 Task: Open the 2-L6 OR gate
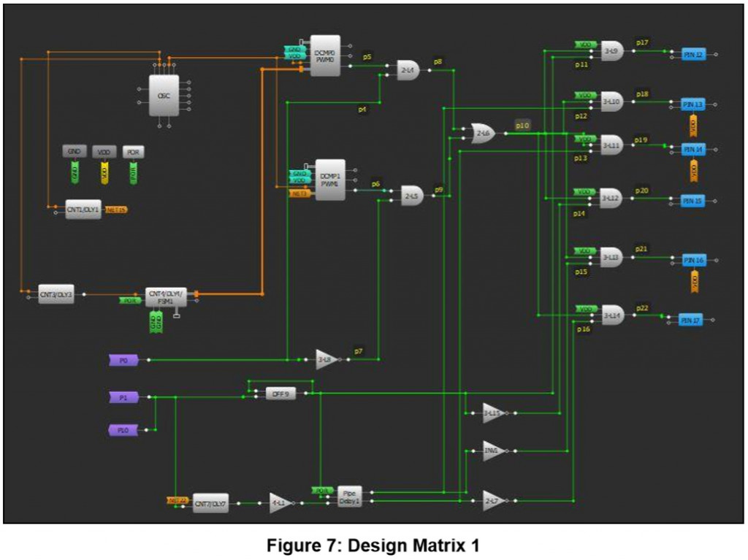point(482,134)
